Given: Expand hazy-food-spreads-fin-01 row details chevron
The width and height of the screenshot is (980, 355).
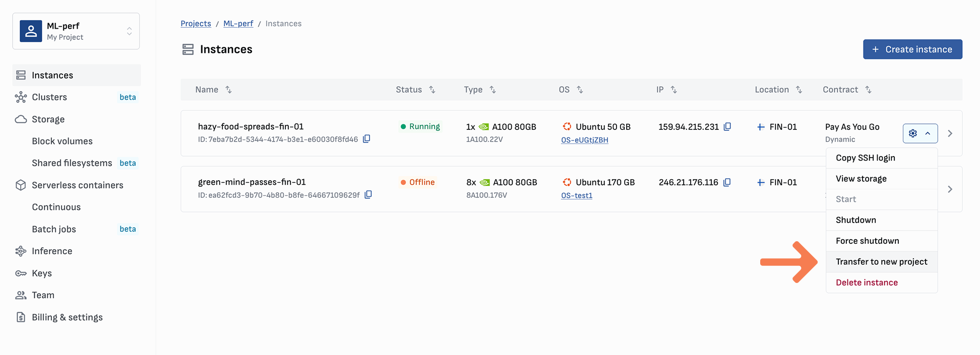Looking at the screenshot, I should point(950,133).
